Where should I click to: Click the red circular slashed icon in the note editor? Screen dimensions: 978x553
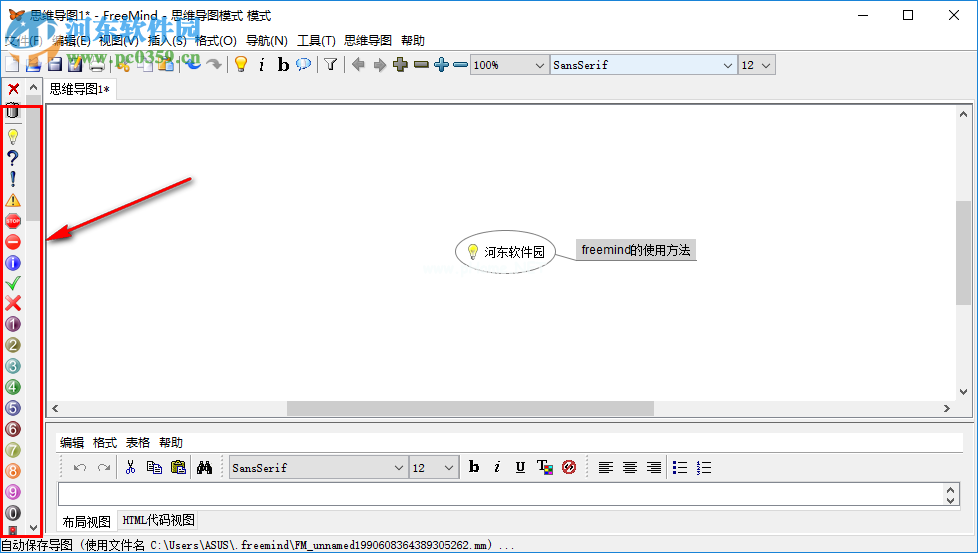tap(569, 467)
